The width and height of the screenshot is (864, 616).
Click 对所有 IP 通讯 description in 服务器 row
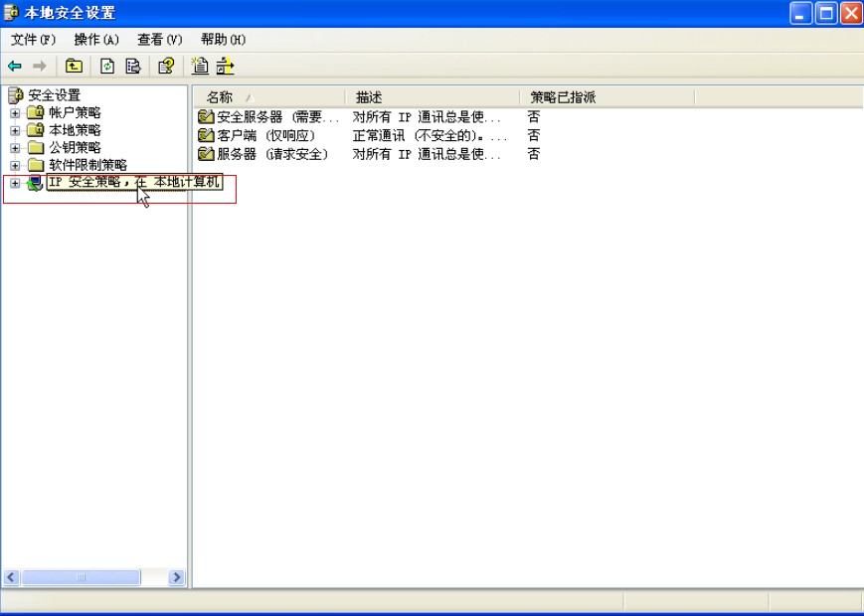pos(428,154)
